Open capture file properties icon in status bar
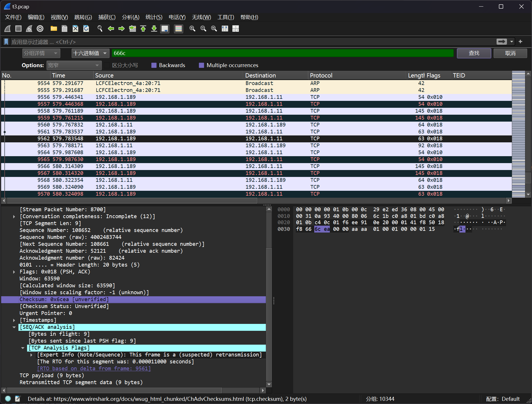The width and height of the screenshot is (532, 404). coord(18,399)
